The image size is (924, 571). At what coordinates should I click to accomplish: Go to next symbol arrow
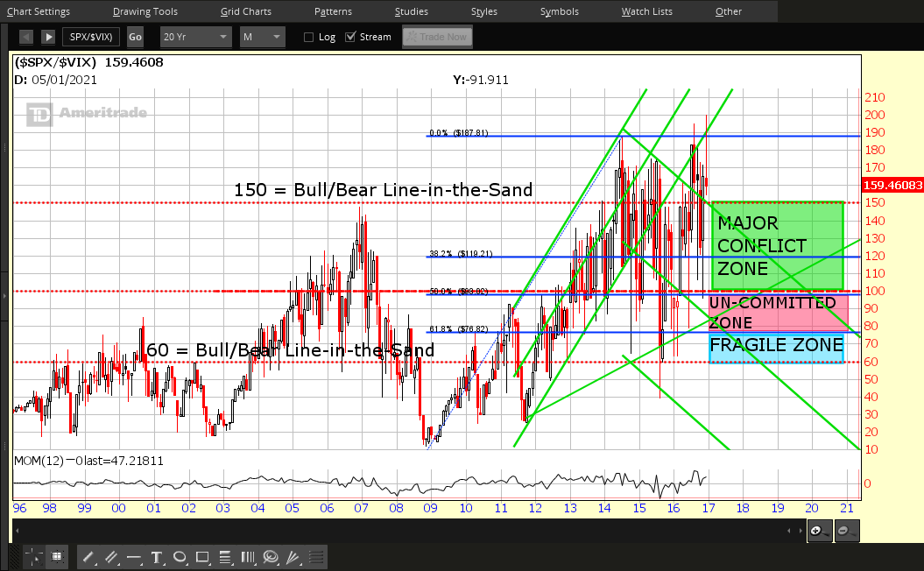pyautogui.click(x=48, y=37)
